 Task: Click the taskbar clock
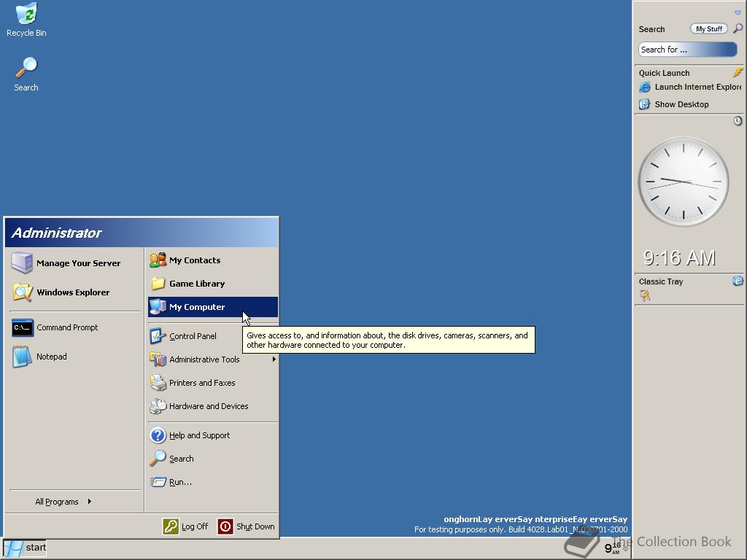point(613,548)
